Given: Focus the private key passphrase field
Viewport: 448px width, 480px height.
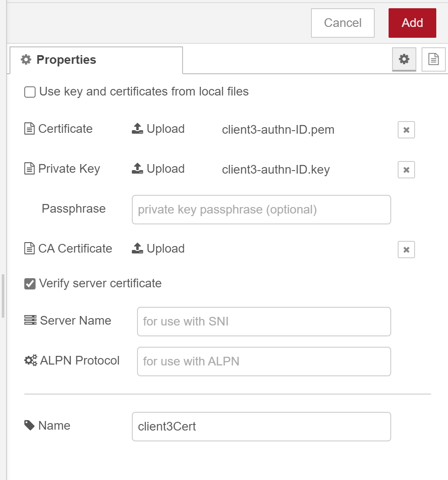Looking at the screenshot, I should tap(261, 210).
